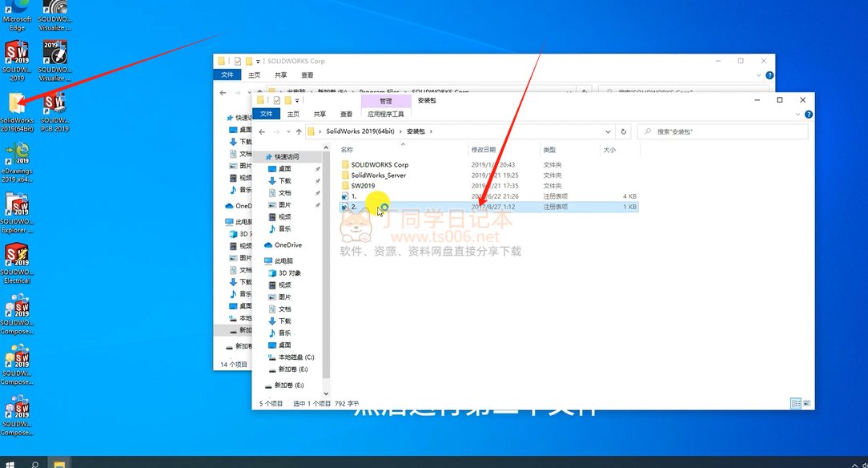The width and height of the screenshot is (868, 468).
Task: Select SolidWorks 2019(64bit) desktop folder
Action: coord(17,112)
